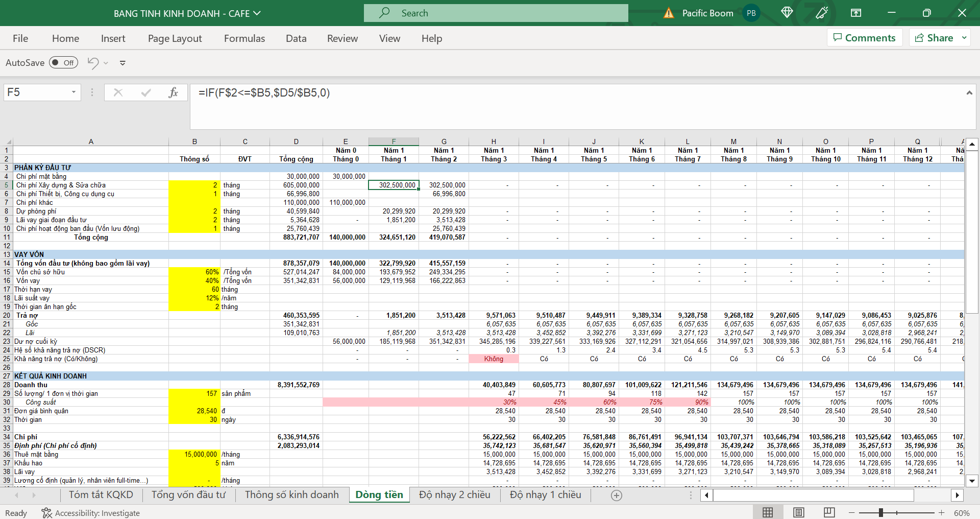
Task: Open the Customize Quick Access Toolbar dropdown
Action: click(x=122, y=63)
